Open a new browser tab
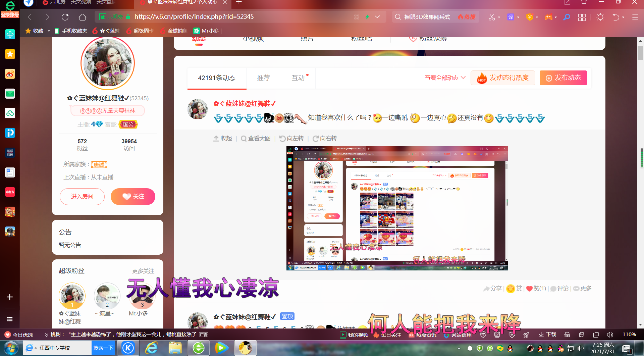The width and height of the screenshot is (644, 356). [239, 2]
